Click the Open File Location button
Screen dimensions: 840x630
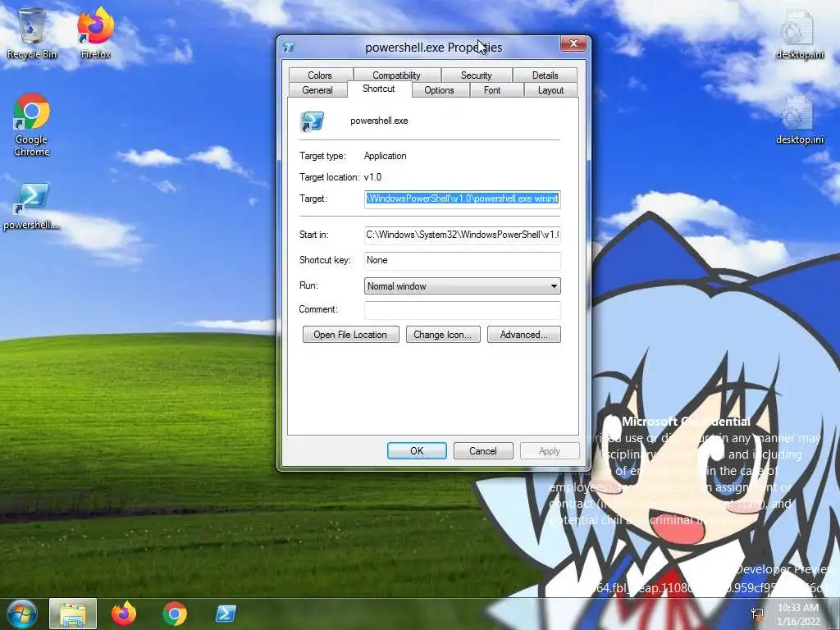pyautogui.click(x=351, y=335)
